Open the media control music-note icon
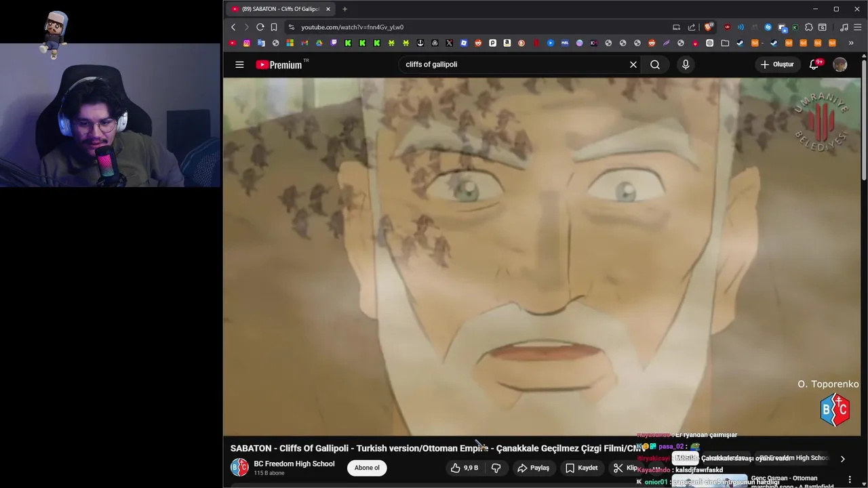This screenshot has width=868, height=488. (x=844, y=27)
